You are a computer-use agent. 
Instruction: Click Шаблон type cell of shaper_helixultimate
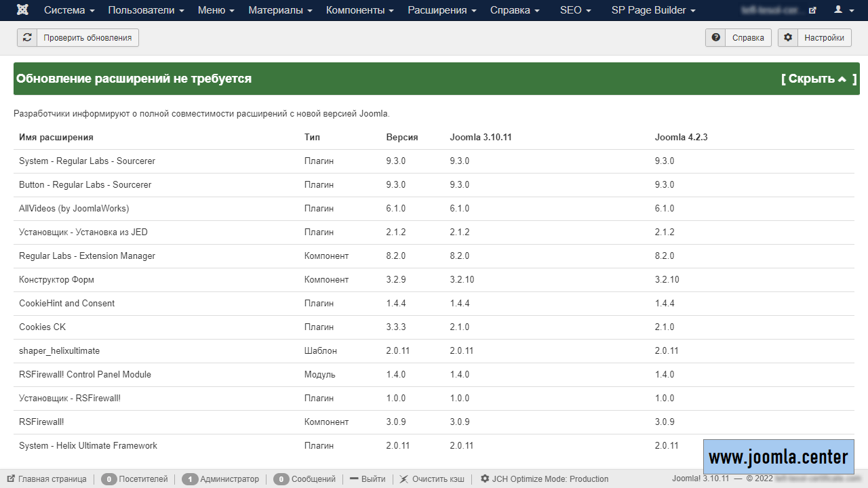pos(321,351)
